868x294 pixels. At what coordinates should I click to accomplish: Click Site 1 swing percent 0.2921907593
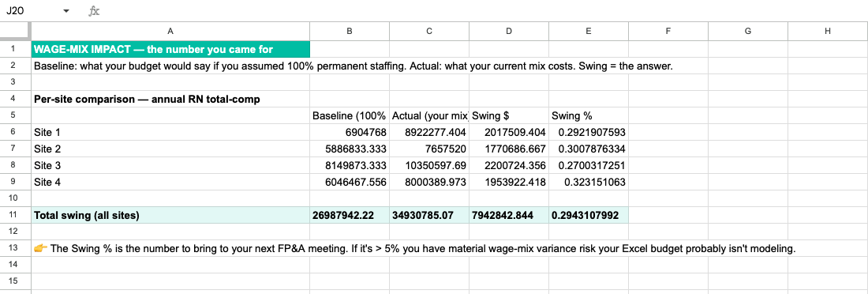pyautogui.click(x=589, y=132)
